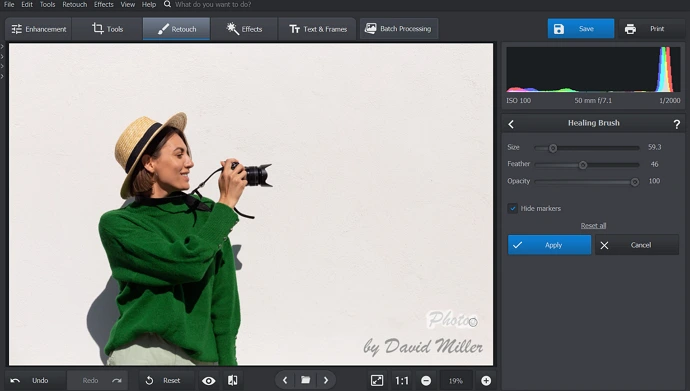
Task: Click the Print button
Action: point(650,29)
